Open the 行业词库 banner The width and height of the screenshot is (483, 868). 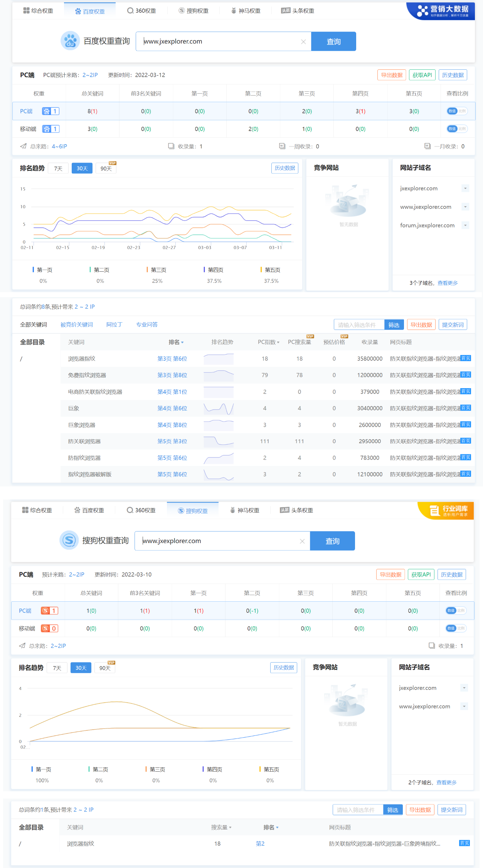445,511
